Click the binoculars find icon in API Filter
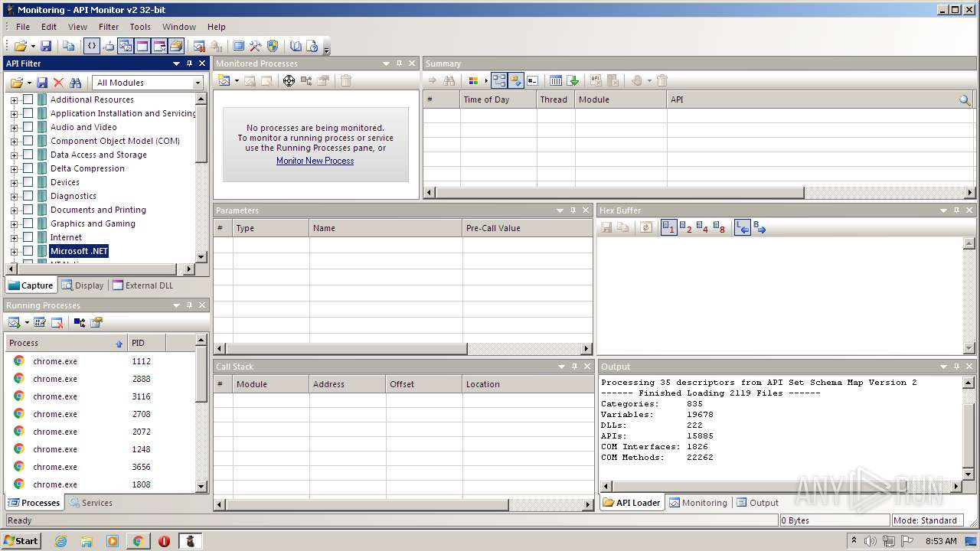 [x=75, y=83]
